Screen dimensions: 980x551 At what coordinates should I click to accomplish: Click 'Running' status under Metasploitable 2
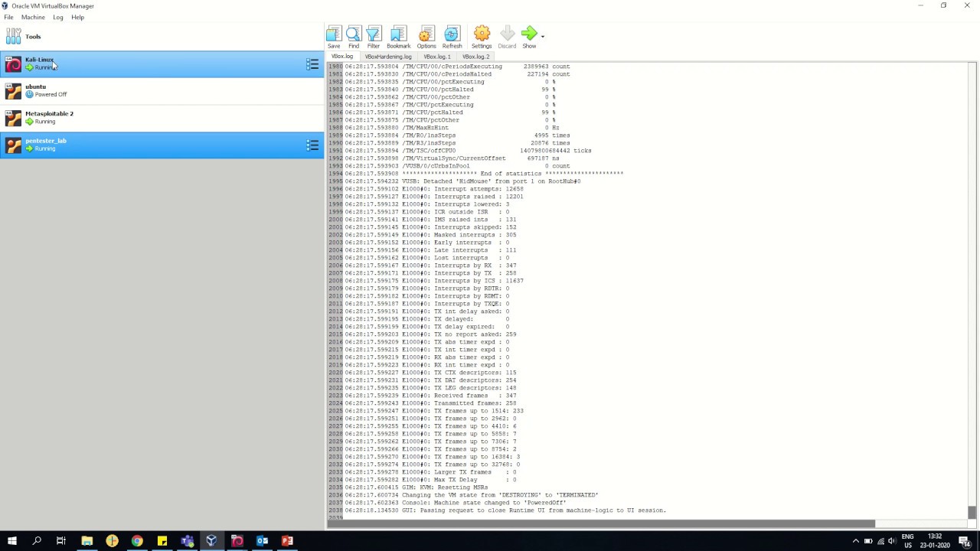coord(45,122)
